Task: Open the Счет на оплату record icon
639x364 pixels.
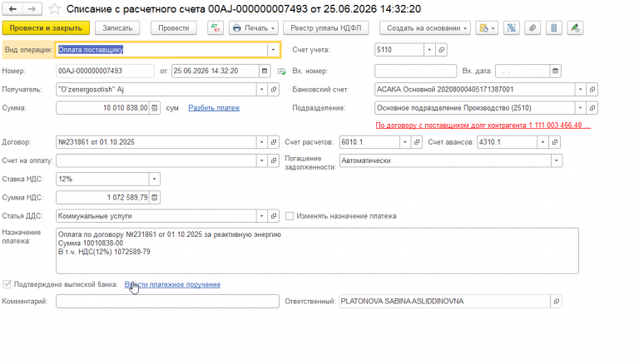Action: tap(274, 160)
